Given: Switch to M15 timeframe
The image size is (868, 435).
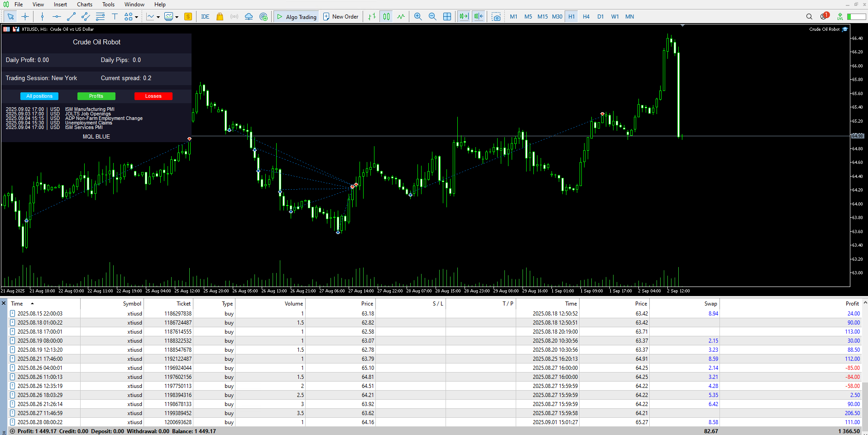Looking at the screenshot, I should [x=542, y=17].
